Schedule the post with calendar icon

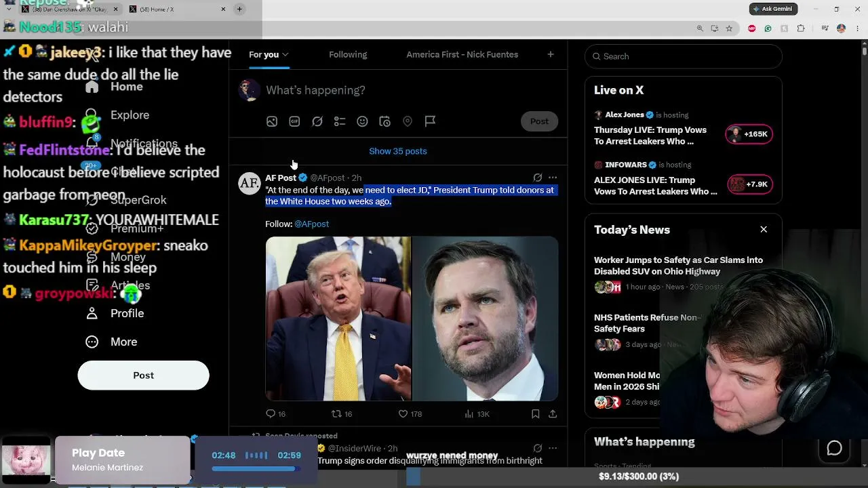(x=384, y=121)
